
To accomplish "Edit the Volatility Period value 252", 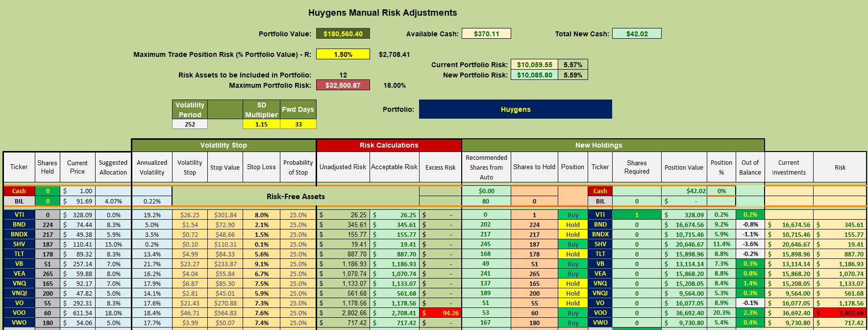I will 190,125.
